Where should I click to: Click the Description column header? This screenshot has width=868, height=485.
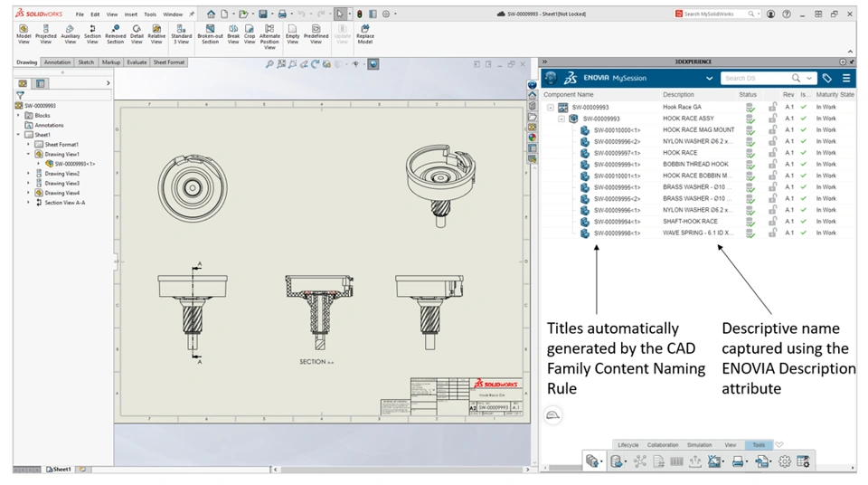[x=678, y=94]
